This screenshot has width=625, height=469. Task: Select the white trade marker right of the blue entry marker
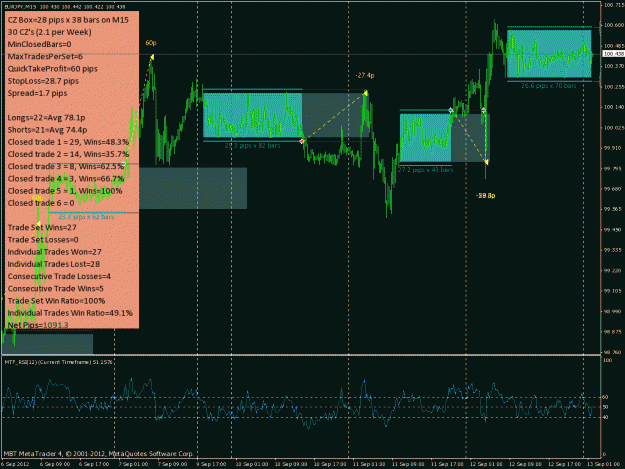pos(483,110)
